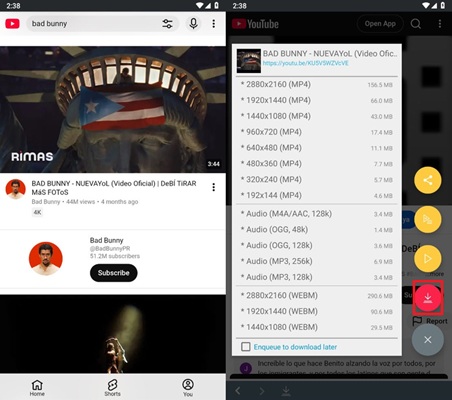Tap the yellow play floating button
Screen dimensions: 452x400
click(x=428, y=259)
